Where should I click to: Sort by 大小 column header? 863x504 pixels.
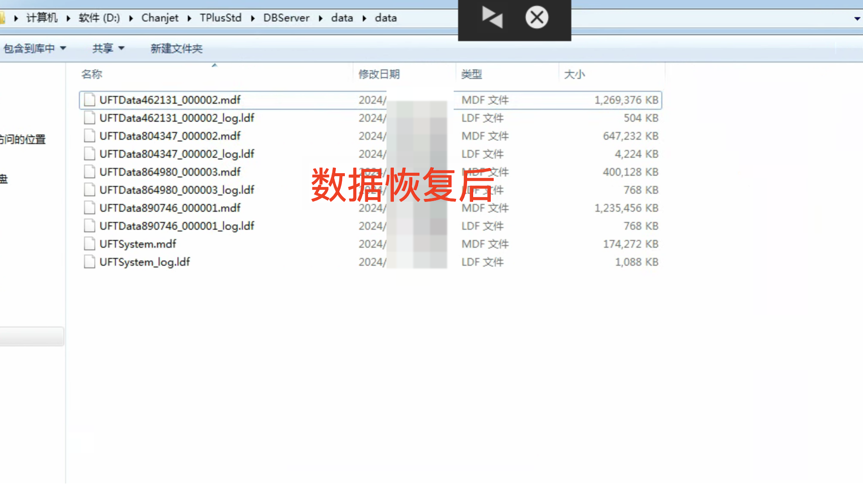(x=574, y=74)
